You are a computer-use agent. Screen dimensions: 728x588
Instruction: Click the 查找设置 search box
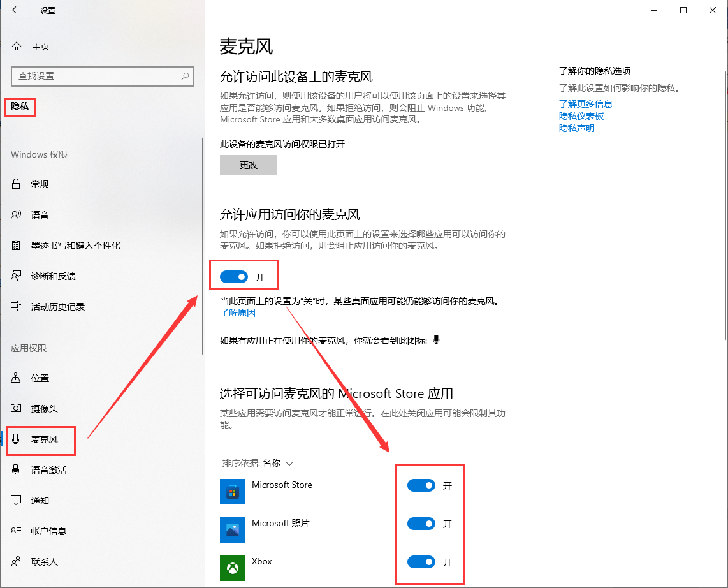[102, 77]
